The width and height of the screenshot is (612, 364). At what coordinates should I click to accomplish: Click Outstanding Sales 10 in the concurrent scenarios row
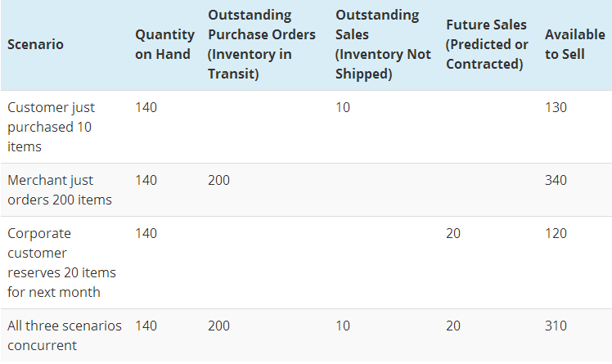[x=343, y=326]
